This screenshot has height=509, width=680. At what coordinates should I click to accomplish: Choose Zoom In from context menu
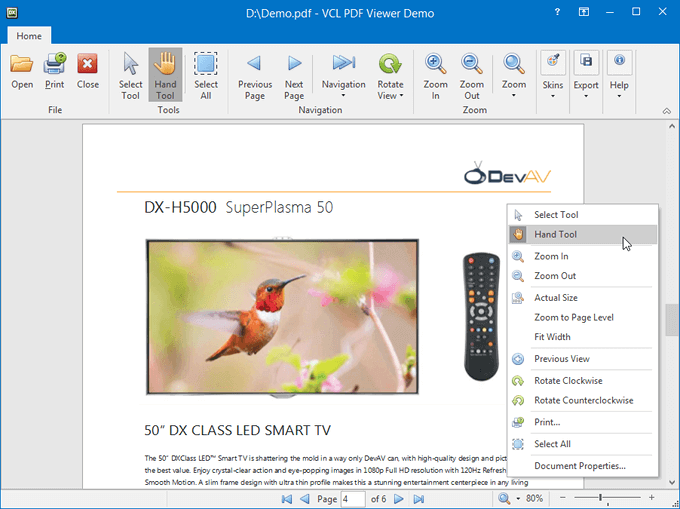tap(582, 256)
